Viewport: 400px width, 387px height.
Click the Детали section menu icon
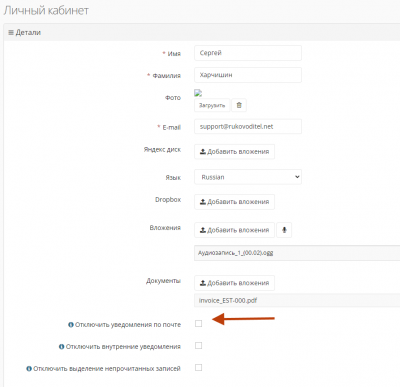click(x=11, y=32)
